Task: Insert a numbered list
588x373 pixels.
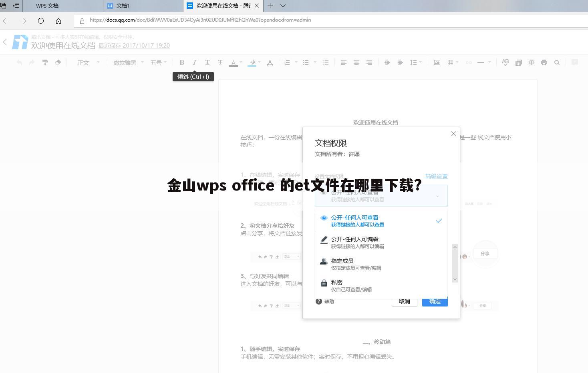Action: pyautogui.click(x=287, y=62)
